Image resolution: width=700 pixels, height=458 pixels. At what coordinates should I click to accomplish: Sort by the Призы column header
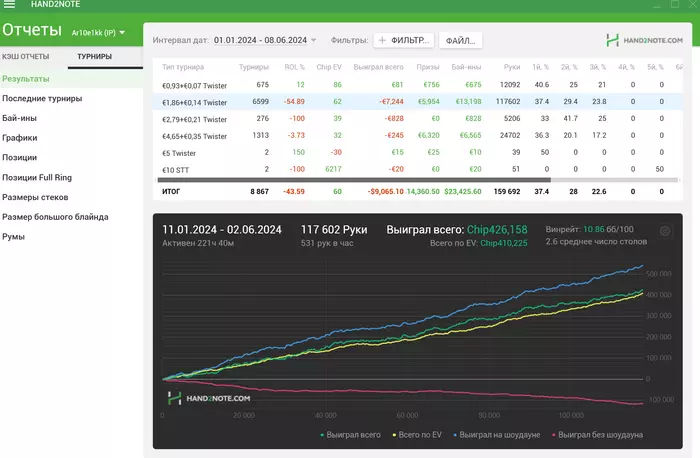point(428,67)
